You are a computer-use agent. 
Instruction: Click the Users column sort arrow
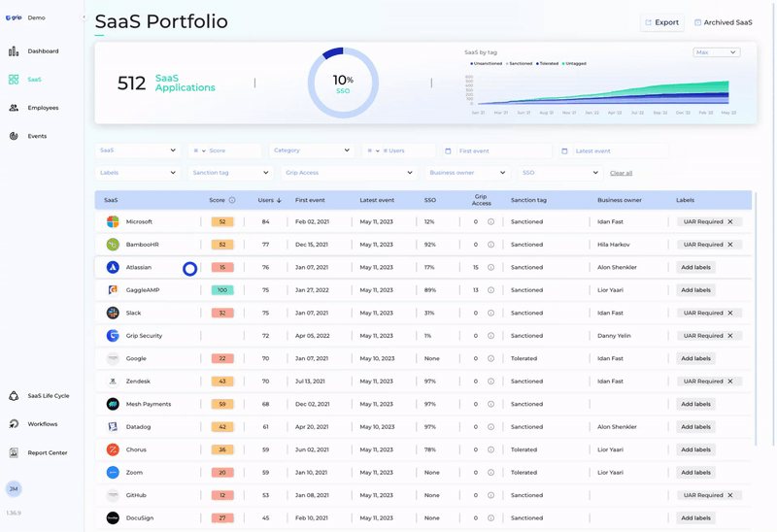point(280,200)
